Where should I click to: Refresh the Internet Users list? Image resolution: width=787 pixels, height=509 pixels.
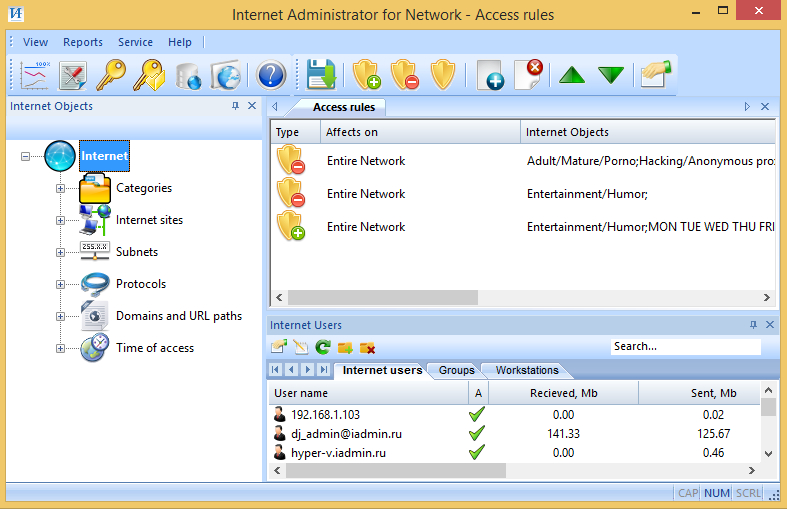click(x=323, y=347)
